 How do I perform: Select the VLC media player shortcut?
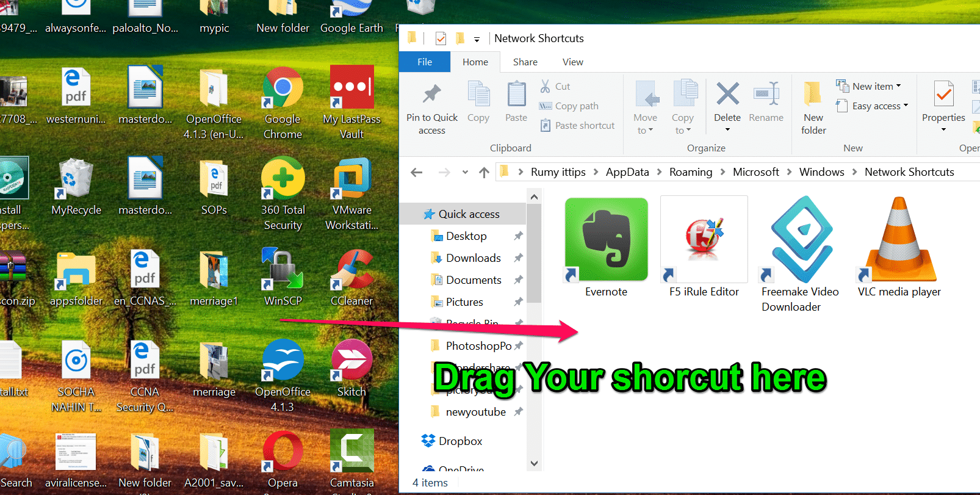(899, 247)
